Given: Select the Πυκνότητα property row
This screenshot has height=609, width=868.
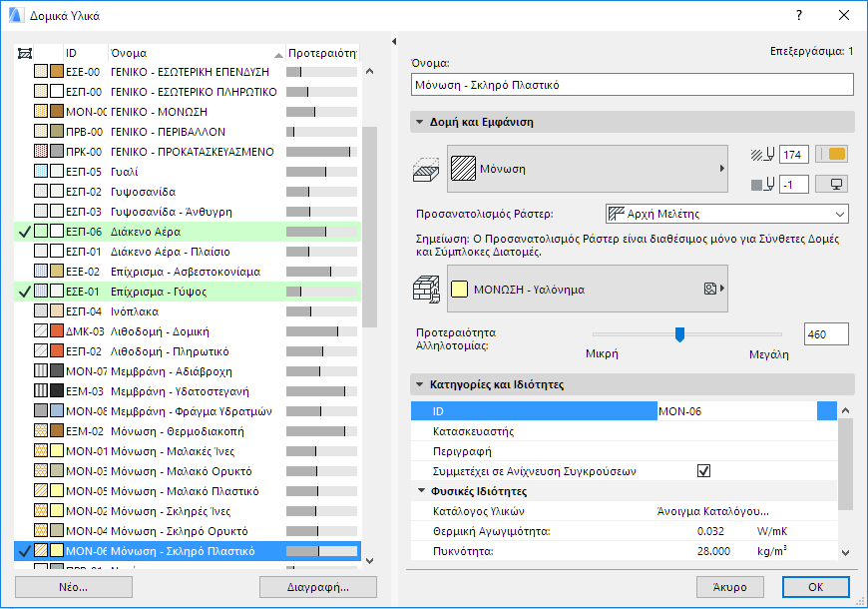Looking at the screenshot, I should (624, 551).
